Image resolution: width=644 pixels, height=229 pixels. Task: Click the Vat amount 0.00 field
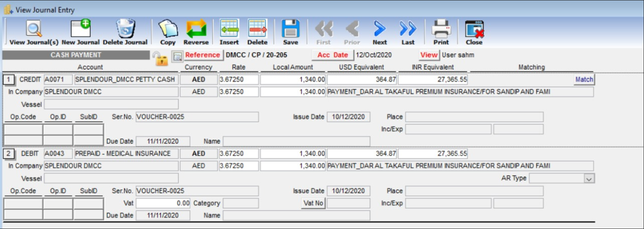pos(163,203)
